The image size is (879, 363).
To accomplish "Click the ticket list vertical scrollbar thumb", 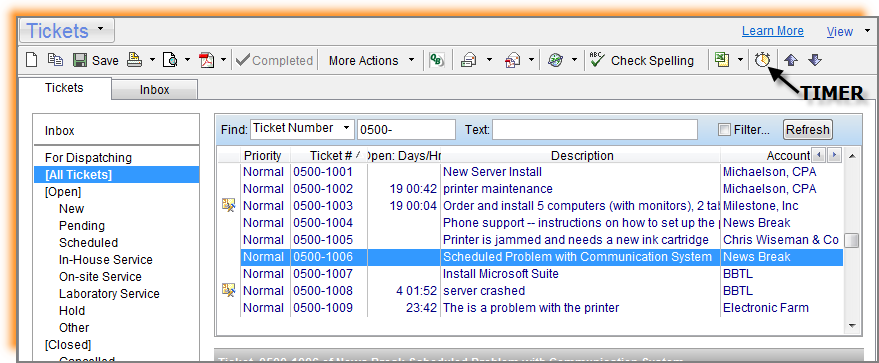I will [852, 240].
